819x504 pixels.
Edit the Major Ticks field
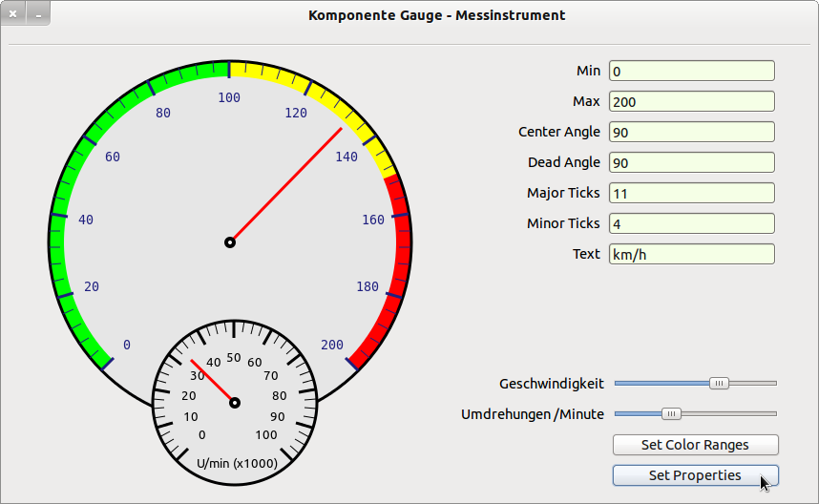pos(691,193)
